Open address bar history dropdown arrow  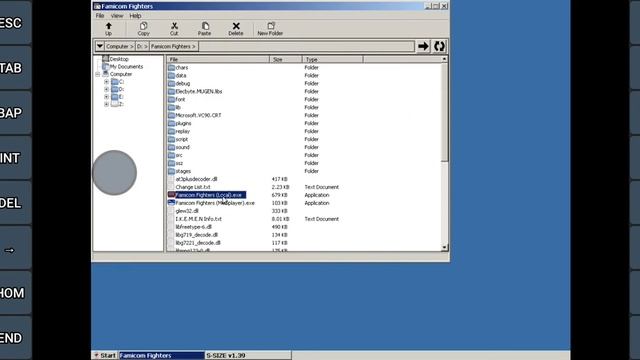click(x=100, y=46)
